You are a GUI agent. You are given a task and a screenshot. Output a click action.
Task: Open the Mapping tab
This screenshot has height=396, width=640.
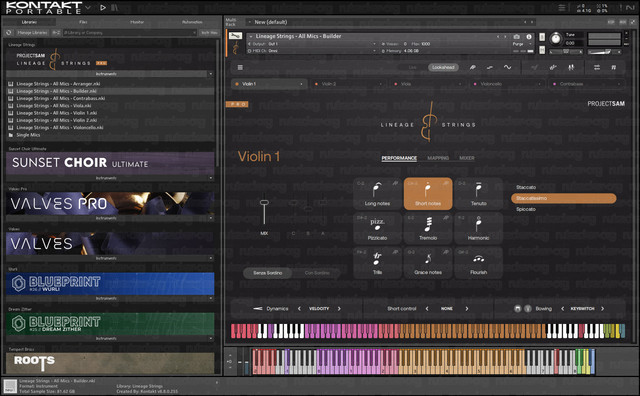click(438, 158)
